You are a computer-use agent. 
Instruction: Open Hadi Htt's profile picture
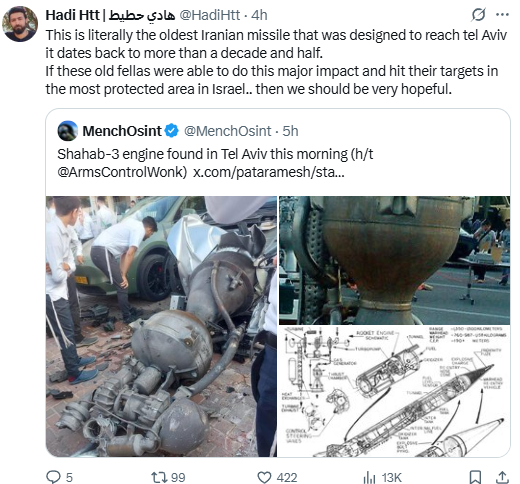20,24
